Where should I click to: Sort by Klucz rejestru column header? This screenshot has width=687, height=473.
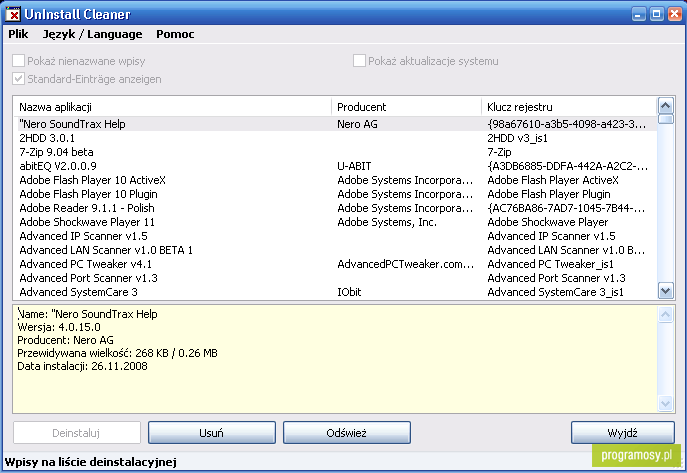(570, 107)
